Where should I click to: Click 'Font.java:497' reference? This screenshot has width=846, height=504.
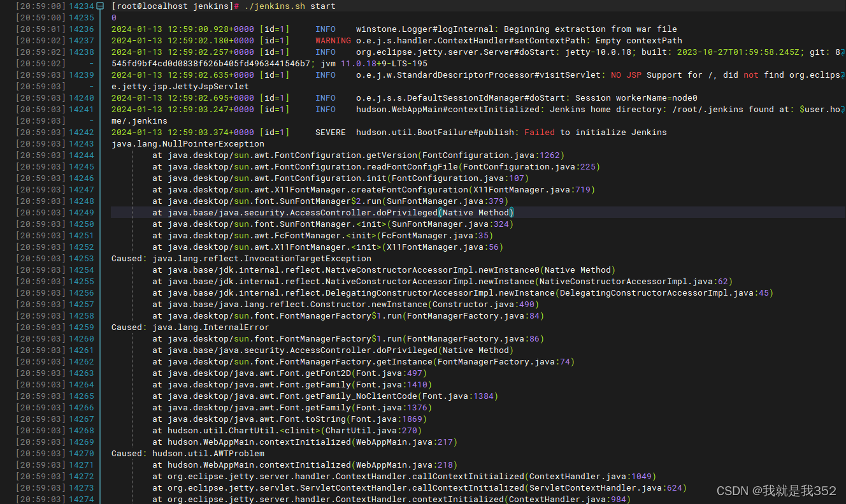[389, 373]
